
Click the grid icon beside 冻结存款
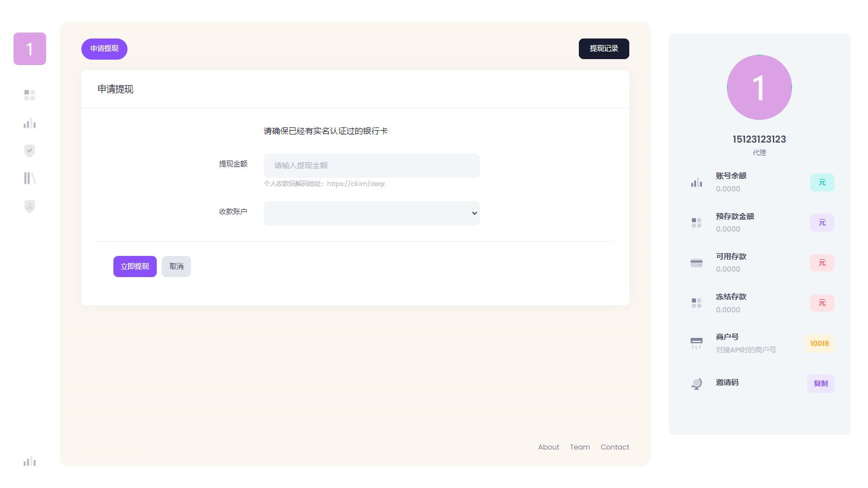coord(697,303)
